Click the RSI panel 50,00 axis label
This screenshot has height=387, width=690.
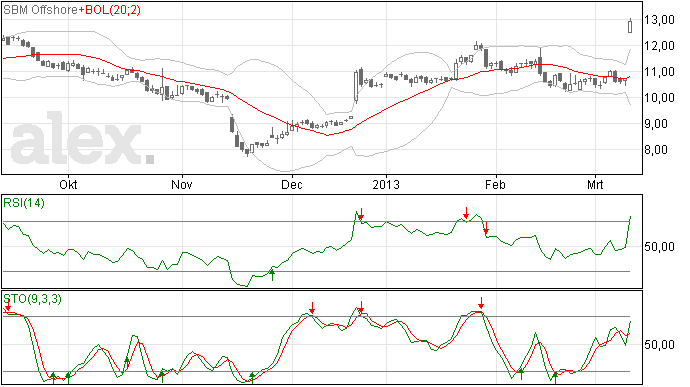(x=659, y=247)
